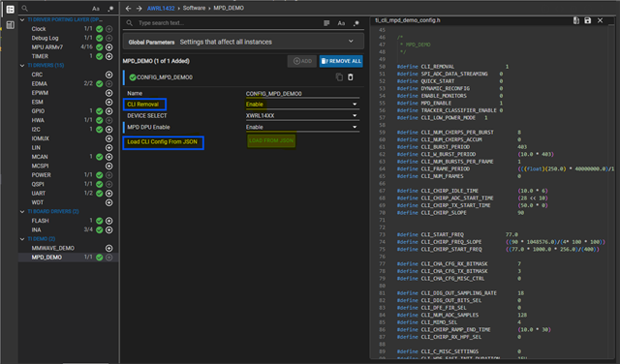Screen dimensions: 620x364
Task: Navigate back with the left arrow
Action: pyautogui.click(x=128, y=8)
